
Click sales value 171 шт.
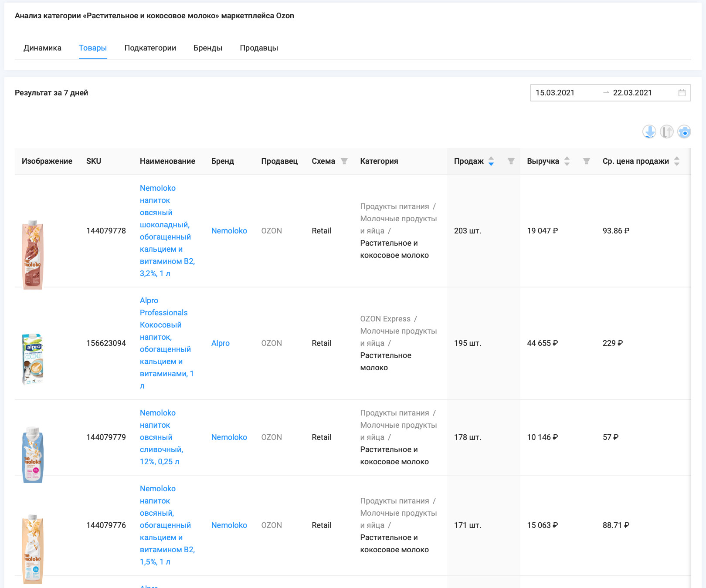click(468, 525)
